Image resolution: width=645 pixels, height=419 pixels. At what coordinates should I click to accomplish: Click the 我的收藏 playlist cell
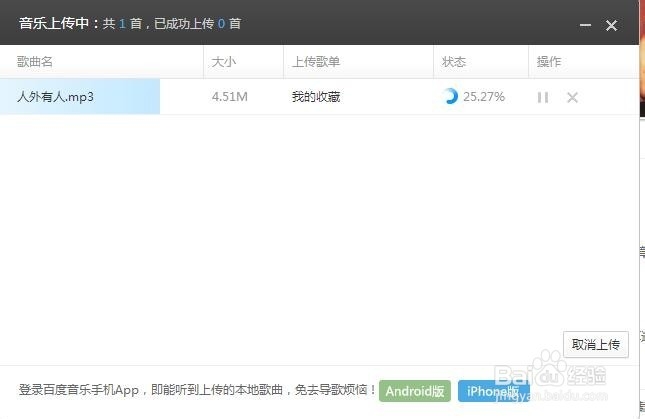coord(316,97)
